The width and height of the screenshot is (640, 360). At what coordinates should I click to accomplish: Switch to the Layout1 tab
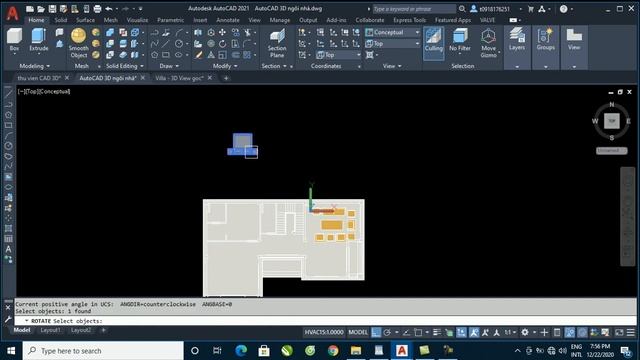click(x=50, y=330)
